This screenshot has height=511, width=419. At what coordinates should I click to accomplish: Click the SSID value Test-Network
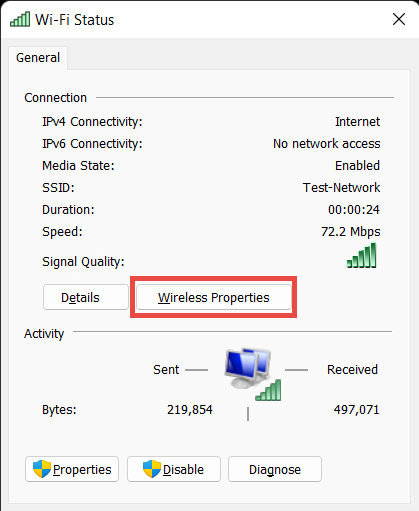click(x=341, y=188)
